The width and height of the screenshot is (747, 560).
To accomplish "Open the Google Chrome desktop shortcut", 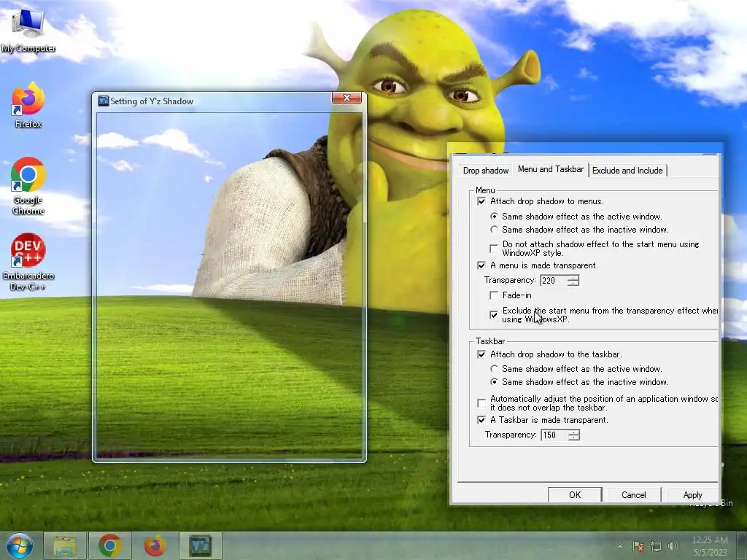I will coord(28,186).
